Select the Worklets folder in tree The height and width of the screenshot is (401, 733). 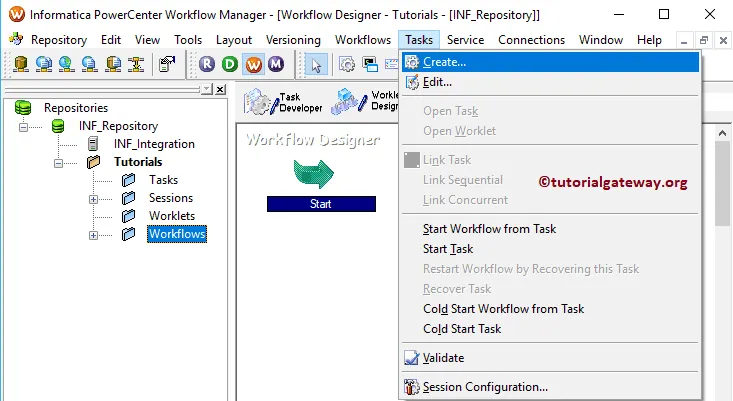[x=172, y=216]
